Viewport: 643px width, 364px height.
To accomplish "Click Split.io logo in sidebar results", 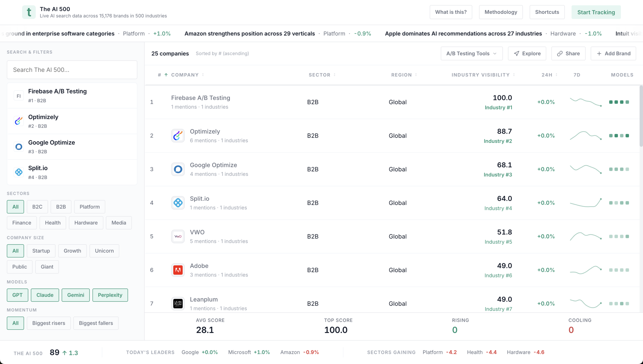I will [x=19, y=172].
